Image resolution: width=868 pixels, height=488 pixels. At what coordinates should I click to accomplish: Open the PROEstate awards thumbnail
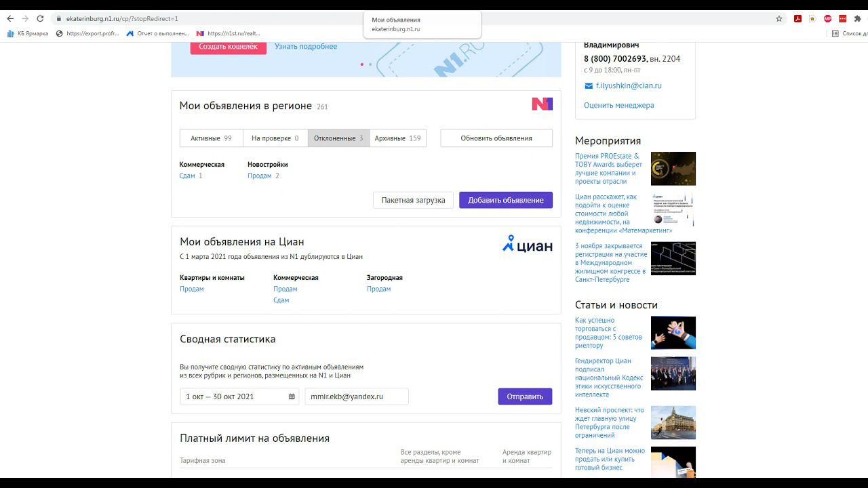click(673, 169)
